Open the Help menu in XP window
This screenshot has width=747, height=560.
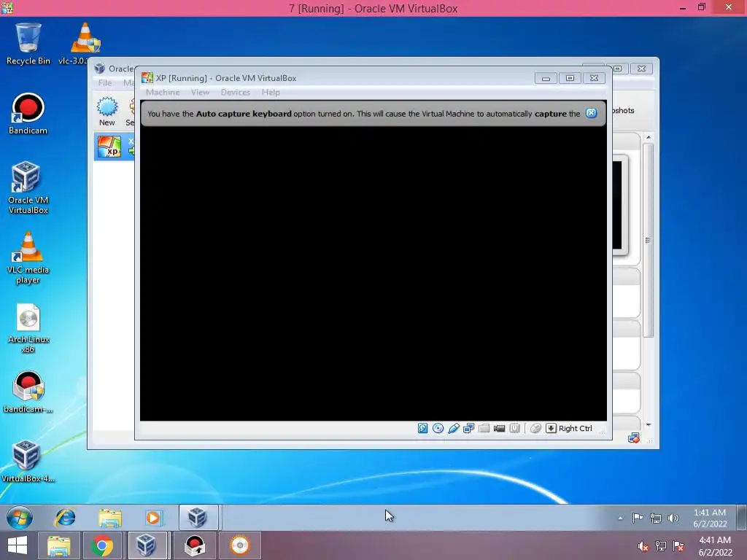[x=271, y=93]
